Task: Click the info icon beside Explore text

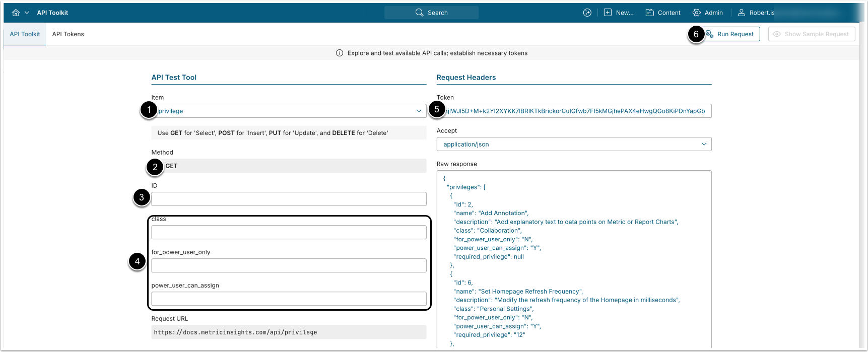Action: [340, 53]
